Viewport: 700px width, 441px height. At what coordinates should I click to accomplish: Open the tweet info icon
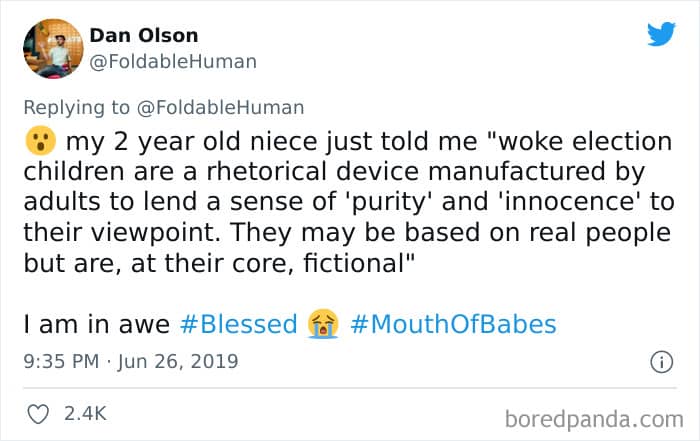661,362
